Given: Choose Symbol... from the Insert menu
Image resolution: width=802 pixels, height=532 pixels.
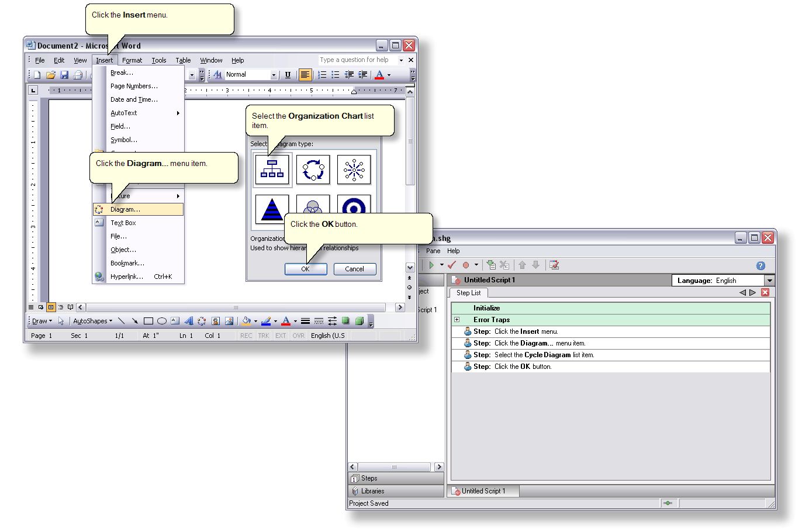Looking at the screenshot, I should (139, 140).
